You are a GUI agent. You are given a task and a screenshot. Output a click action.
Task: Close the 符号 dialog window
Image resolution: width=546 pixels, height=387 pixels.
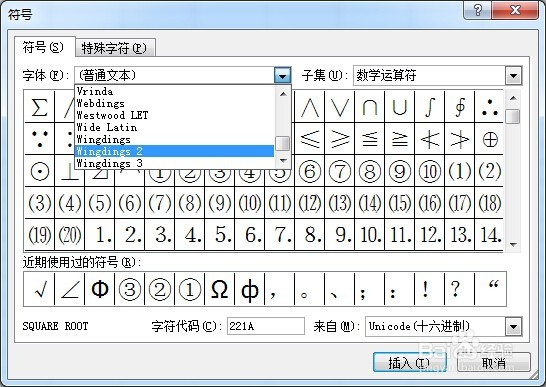click(516, 10)
